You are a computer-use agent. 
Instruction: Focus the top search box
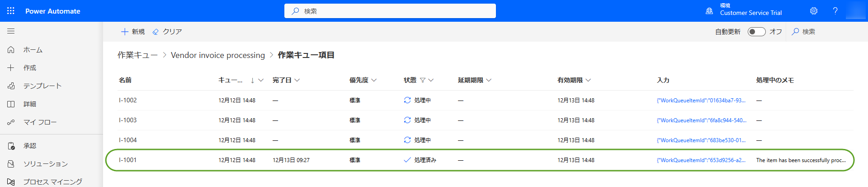point(390,11)
